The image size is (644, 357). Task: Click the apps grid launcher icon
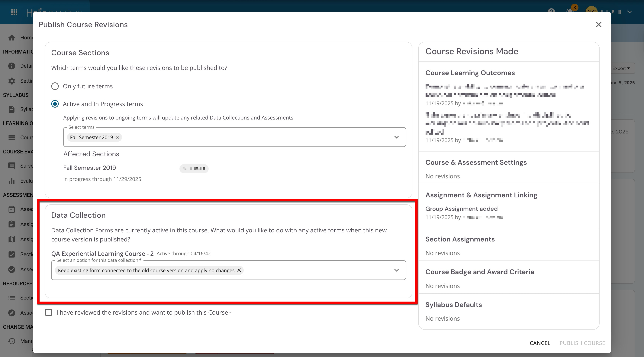pos(14,12)
